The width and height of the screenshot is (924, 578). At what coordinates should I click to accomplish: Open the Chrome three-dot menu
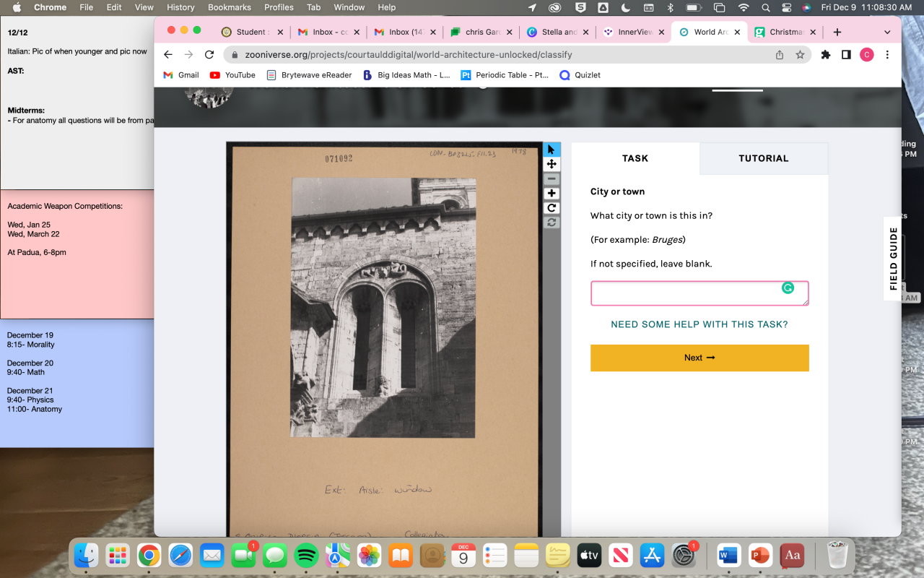(x=887, y=55)
